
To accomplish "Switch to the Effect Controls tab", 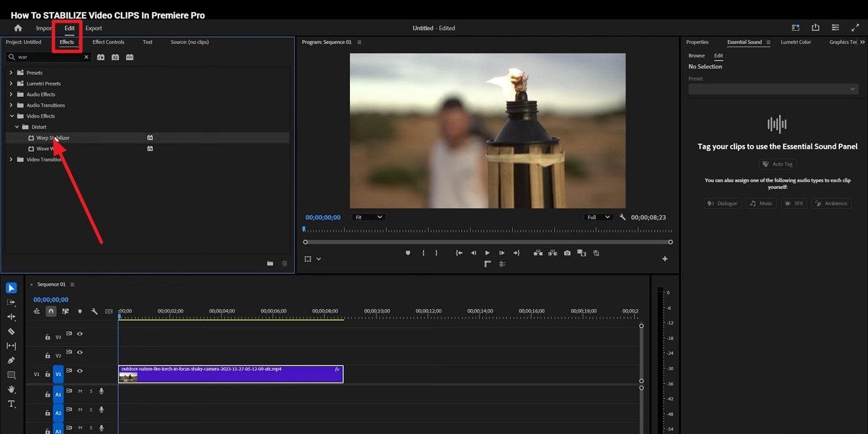I will click(x=108, y=41).
